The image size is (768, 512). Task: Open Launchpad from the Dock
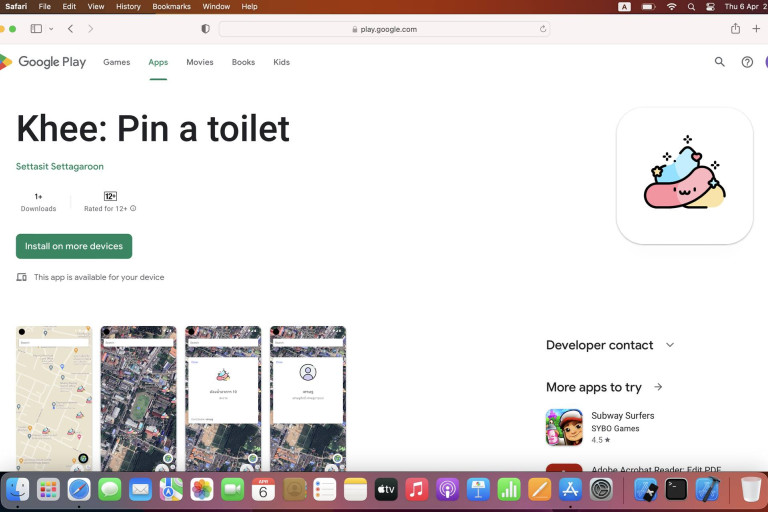(48, 489)
